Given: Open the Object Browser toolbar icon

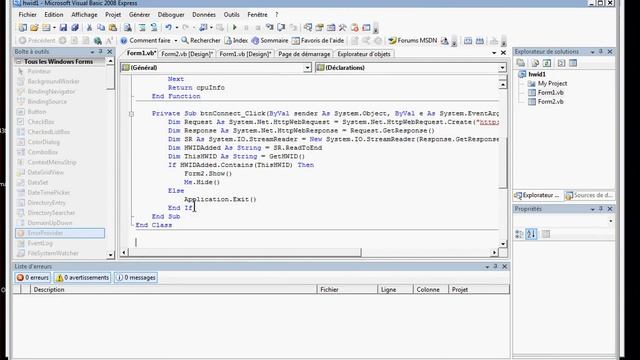Looking at the screenshot, I should coord(331,27).
